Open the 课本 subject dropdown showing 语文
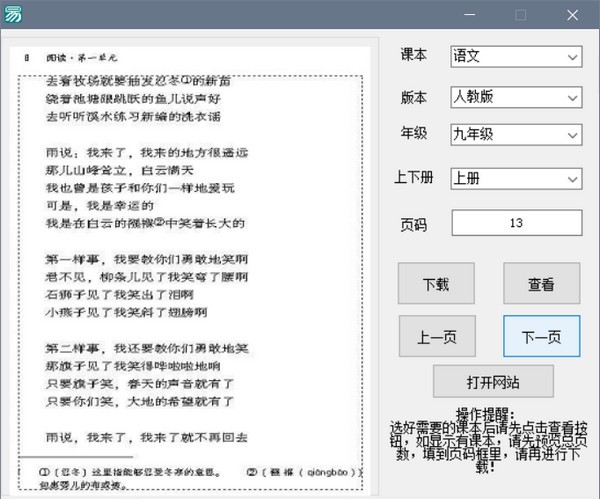 coord(515,57)
